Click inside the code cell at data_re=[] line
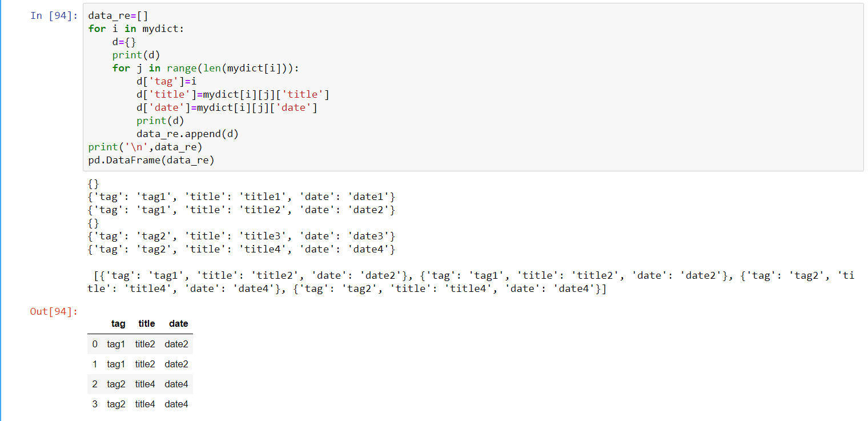Screen dimensions: 868x421 [118, 15]
